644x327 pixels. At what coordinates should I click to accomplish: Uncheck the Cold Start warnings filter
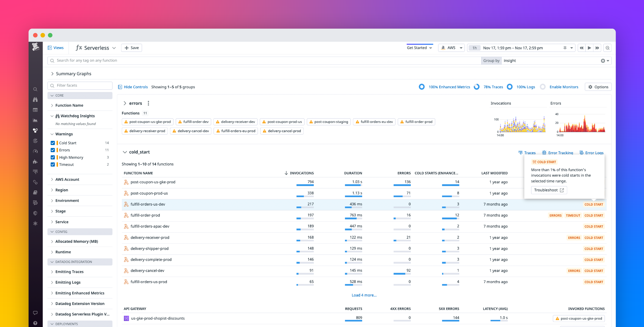53,143
